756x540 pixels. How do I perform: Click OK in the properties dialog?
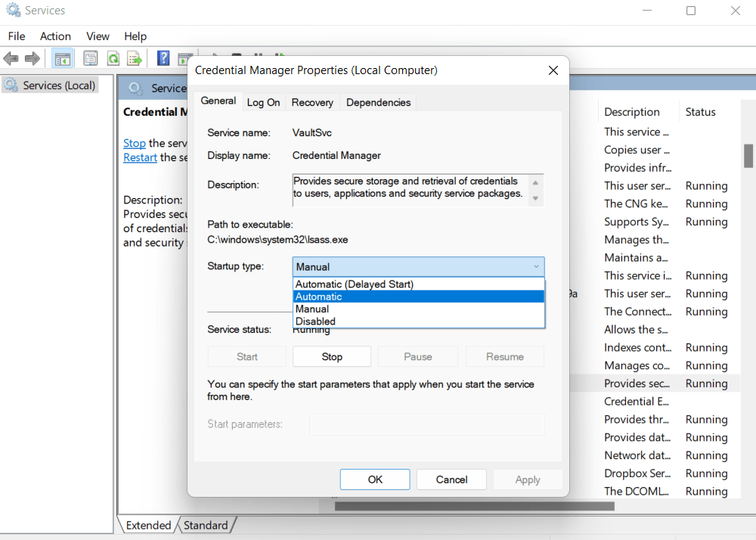point(375,479)
